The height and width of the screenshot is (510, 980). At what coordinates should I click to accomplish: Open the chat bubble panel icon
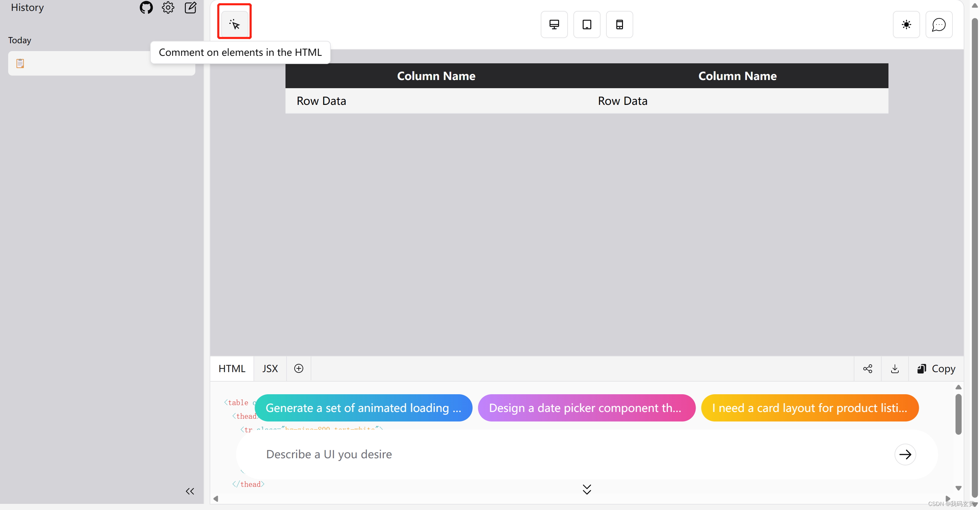[x=938, y=25]
